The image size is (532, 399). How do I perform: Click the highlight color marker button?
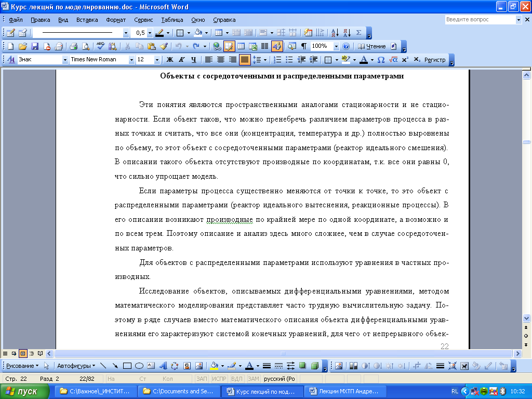[345, 60]
